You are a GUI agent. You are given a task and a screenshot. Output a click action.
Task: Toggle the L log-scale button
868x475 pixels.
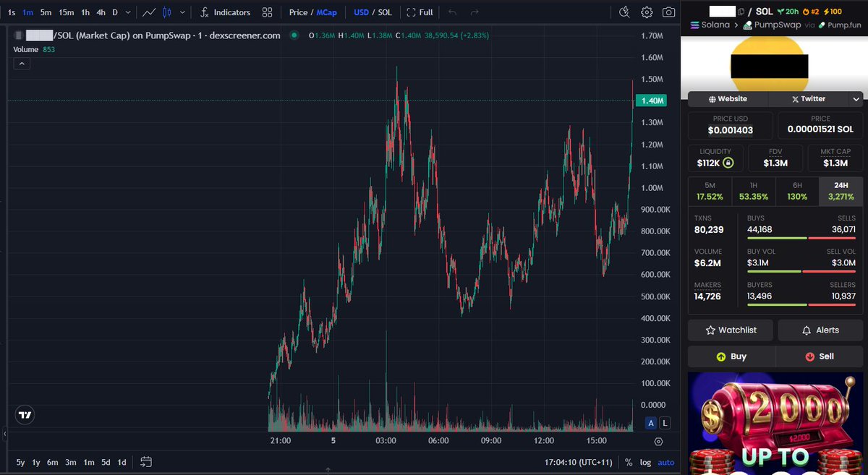665,423
